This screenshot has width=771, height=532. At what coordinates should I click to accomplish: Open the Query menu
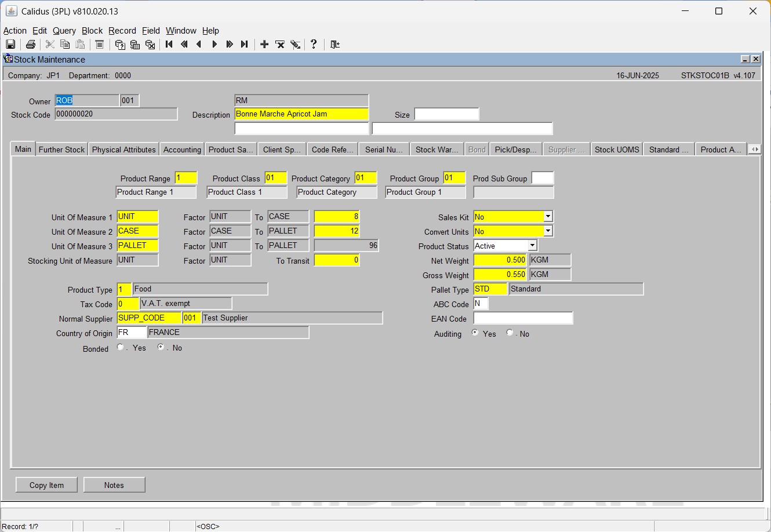coord(64,31)
